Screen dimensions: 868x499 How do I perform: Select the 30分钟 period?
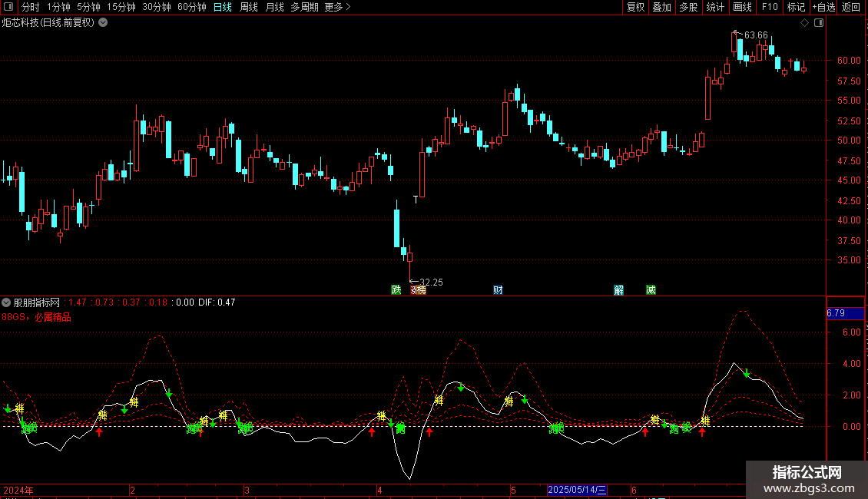(x=156, y=7)
